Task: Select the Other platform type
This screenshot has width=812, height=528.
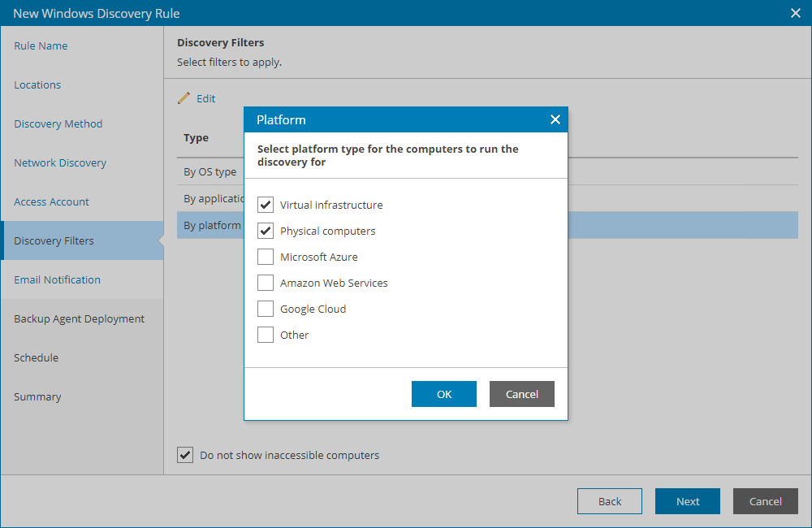Action: coord(265,335)
